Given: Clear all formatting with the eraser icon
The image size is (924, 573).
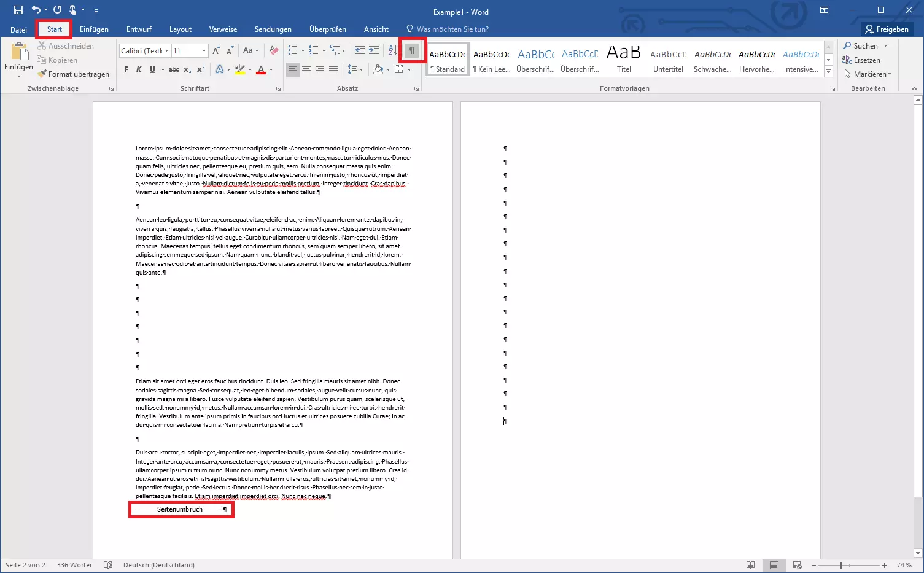Looking at the screenshot, I should tap(274, 50).
